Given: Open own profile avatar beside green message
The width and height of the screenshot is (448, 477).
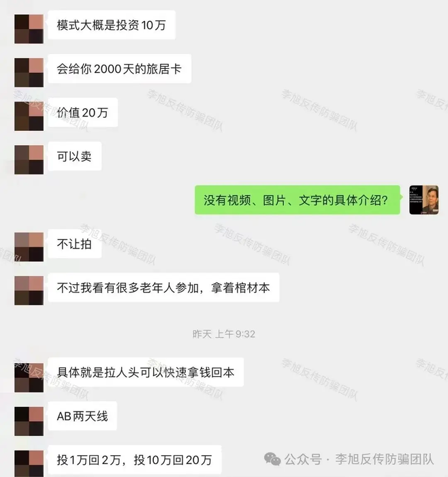Looking at the screenshot, I should [423, 200].
